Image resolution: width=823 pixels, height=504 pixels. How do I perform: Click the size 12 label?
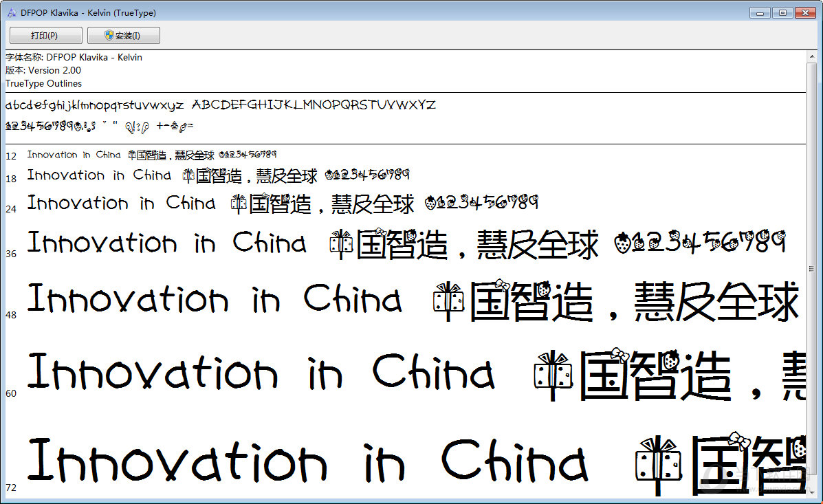pos(11,156)
